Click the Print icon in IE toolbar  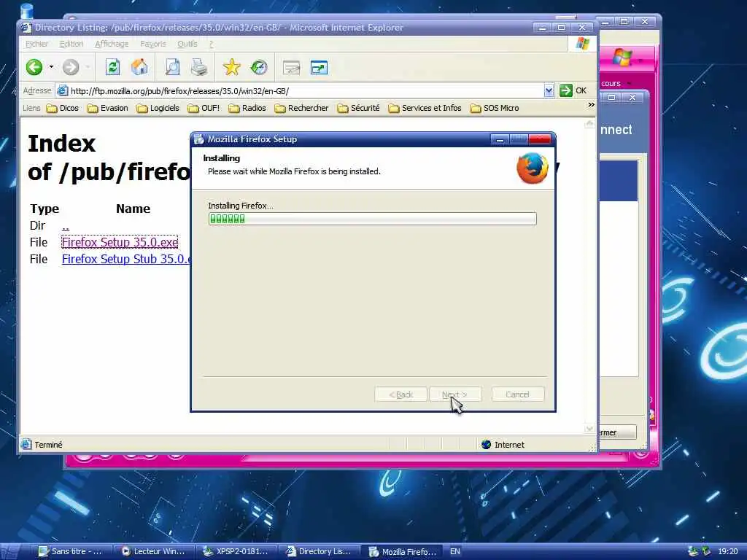click(198, 67)
